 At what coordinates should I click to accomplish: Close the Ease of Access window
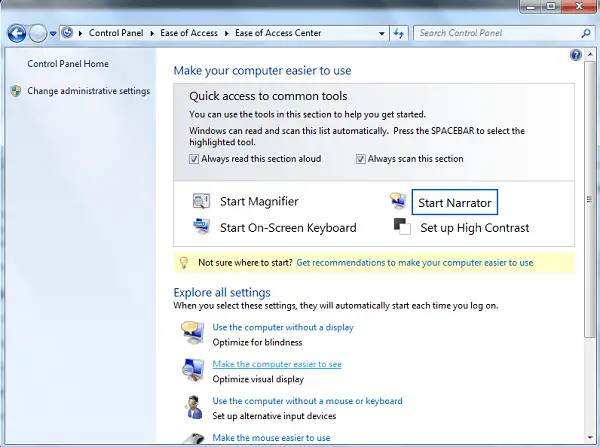pos(579,7)
